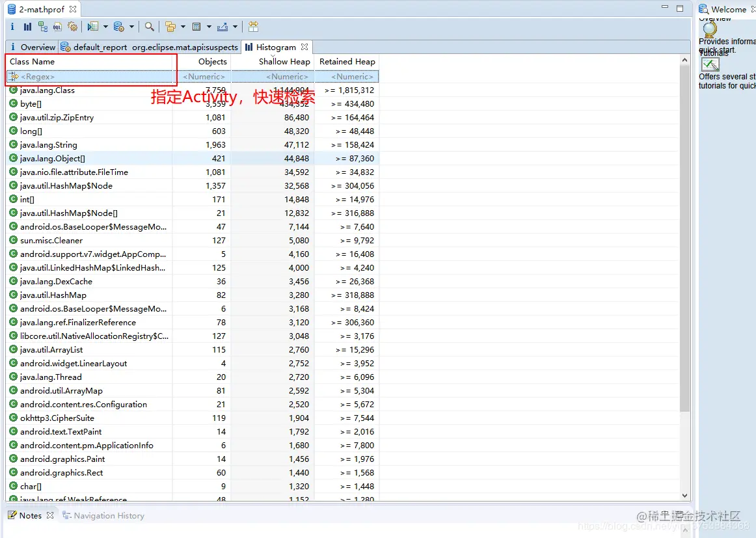Sort by Objects column header
This screenshot has width=756, height=538.
202,61
